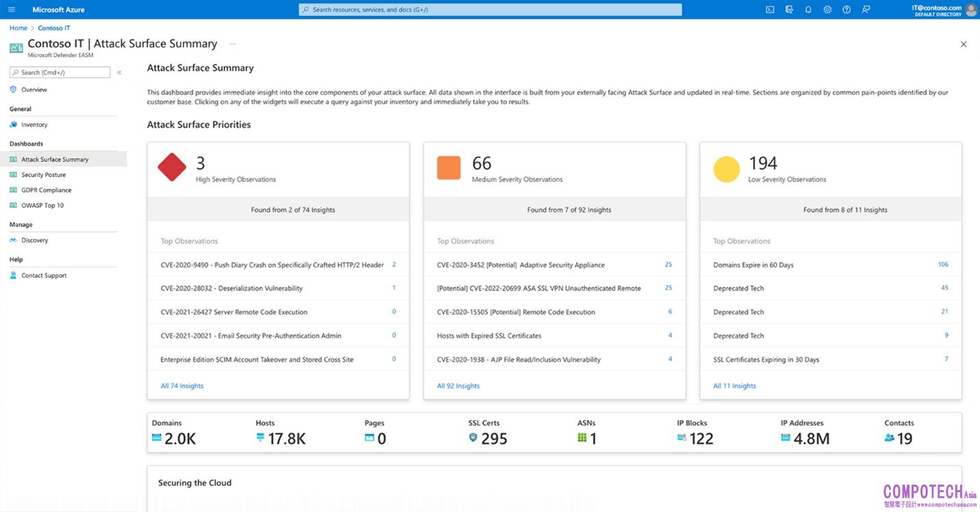The image size is (980, 512).
Task: Click the feedback icon in header
Action: coord(866,10)
